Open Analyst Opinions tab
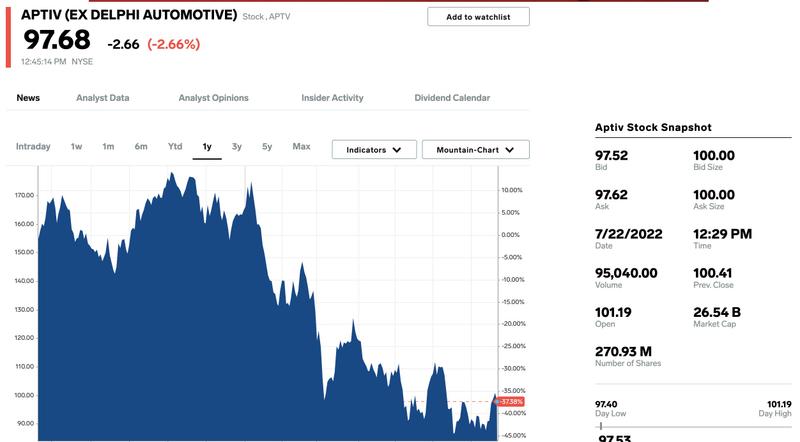Image resolution: width=800 pixels, height=442 pixels. (213, 98)
